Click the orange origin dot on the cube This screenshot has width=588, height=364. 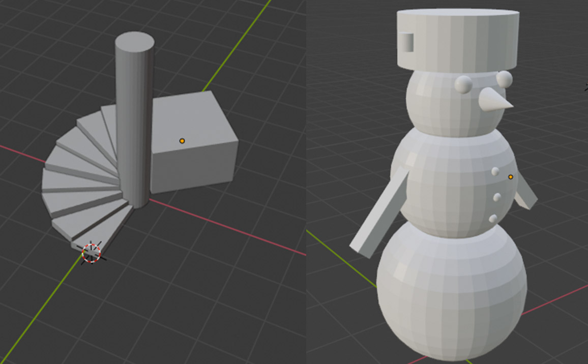point(182,141)
